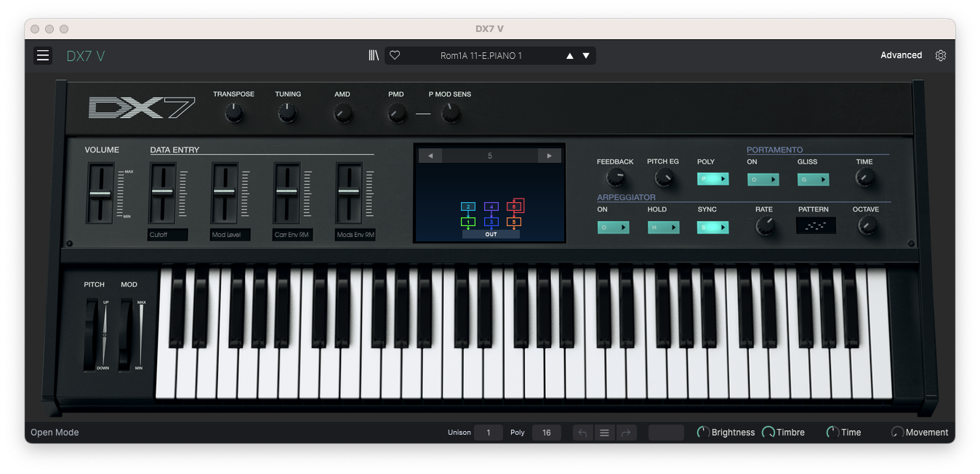This screenshot has height=474, width=980.
Task: Adjust the P MOD SENS knob
Action: click(451, 113)
